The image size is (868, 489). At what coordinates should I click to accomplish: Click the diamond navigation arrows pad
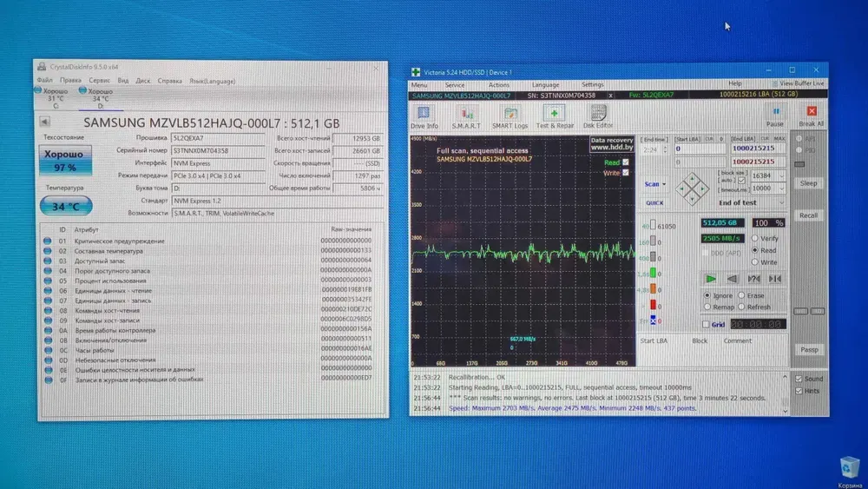tap(692, 188)
